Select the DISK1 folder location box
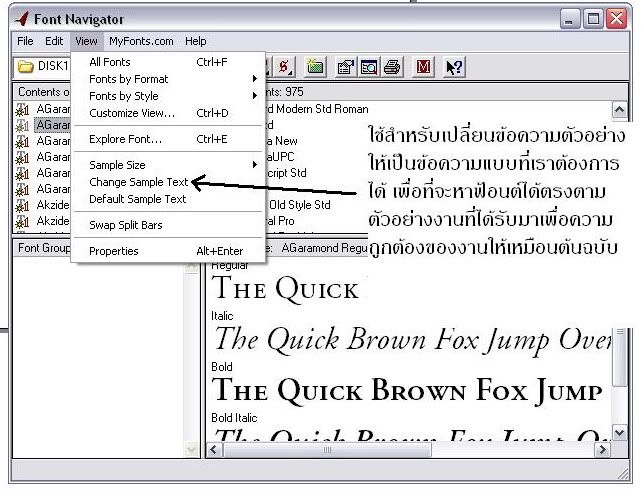 point(43,67)
